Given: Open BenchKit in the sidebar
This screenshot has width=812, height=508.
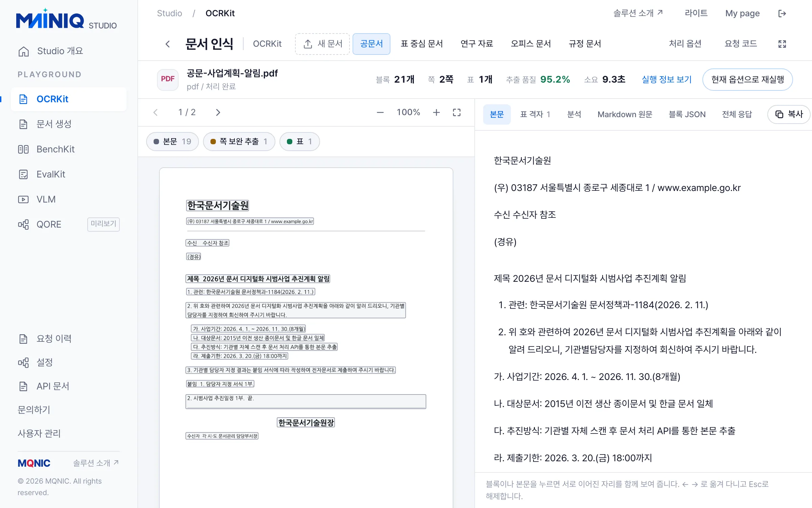Looking at the screenshot, I should pos(69,149).
